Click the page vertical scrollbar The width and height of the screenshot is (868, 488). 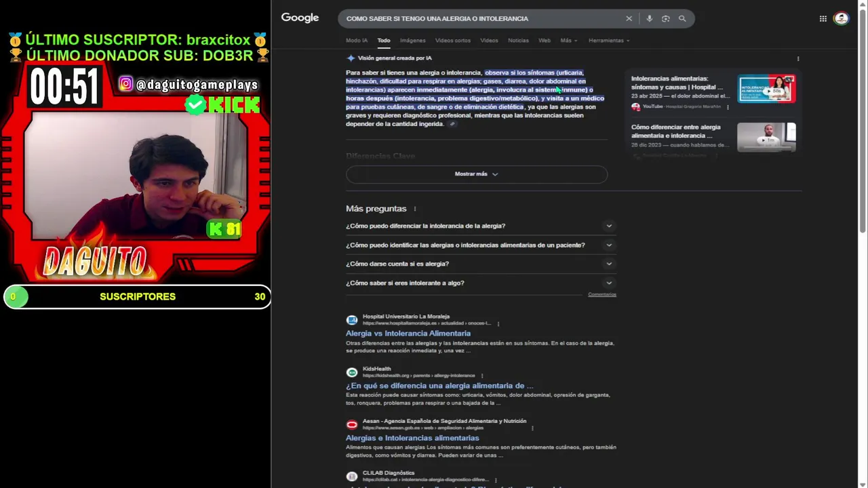[863, 122]
